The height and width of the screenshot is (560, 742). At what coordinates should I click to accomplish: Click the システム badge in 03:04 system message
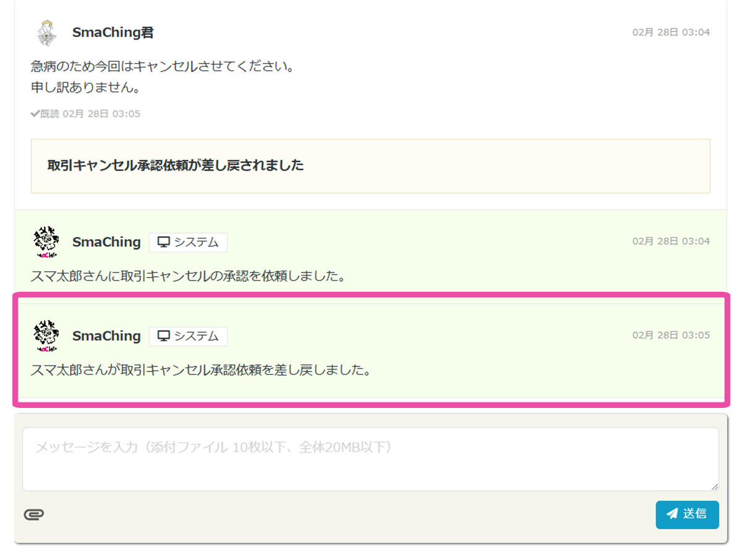(188, 243)
